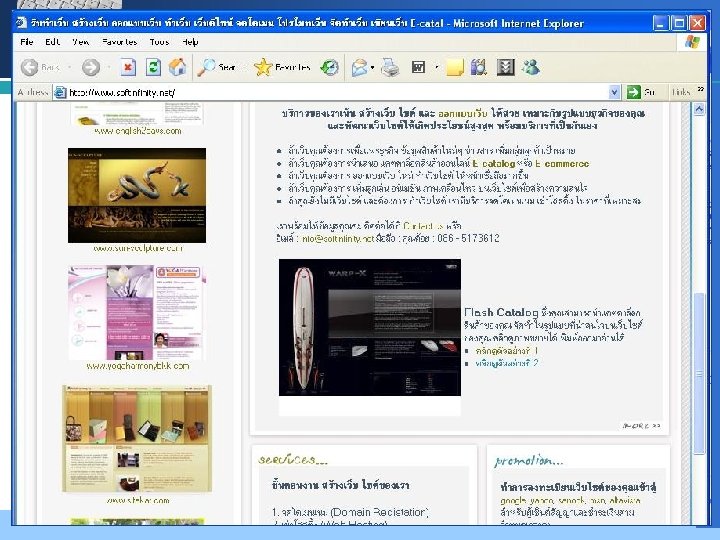
Task: Expand the Edit button dropdown arrow
Action: click(436, 68)
